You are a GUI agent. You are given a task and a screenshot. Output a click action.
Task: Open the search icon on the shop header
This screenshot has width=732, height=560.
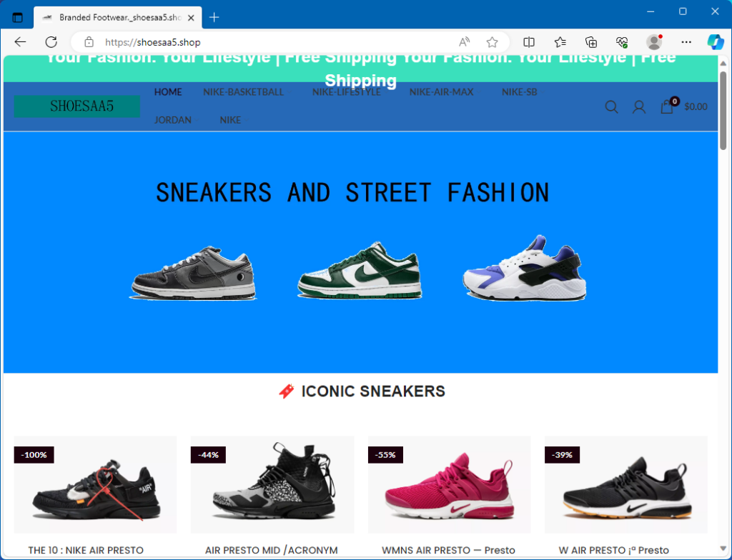pyautogui.click(x=612, y=107)
